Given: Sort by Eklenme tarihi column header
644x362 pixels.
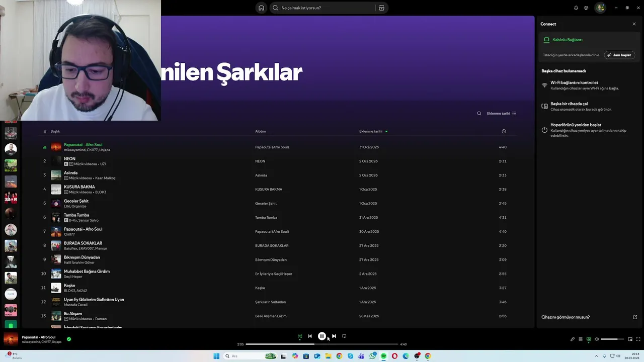Looking at the screenshot, I should pyautogui.click(x=373, y=131).
